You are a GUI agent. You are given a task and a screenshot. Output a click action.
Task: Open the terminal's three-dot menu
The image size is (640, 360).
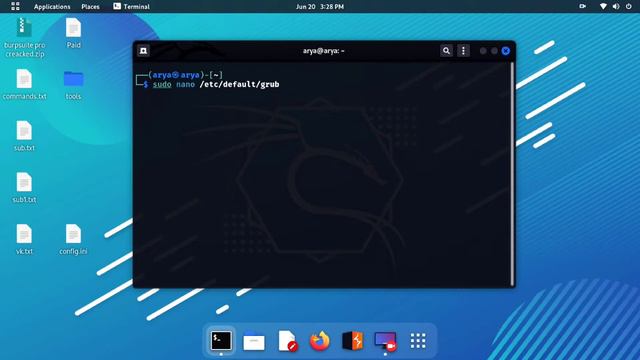point(463,51)
